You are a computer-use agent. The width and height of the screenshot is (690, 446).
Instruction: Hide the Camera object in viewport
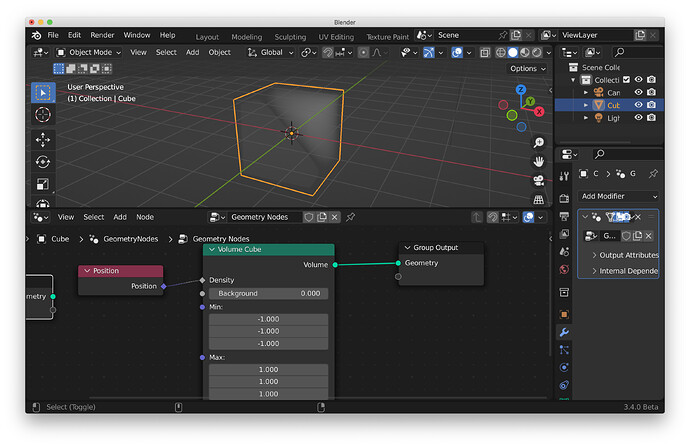click(639, 92)
